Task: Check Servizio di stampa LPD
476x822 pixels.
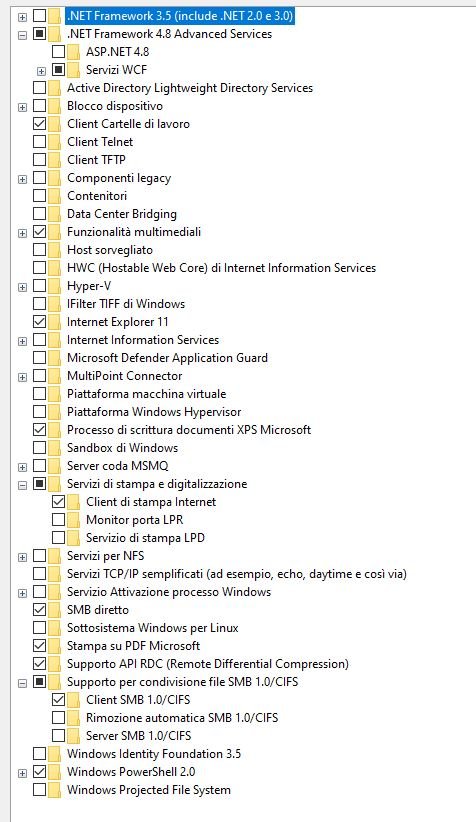Action: [x=59, y=537]
